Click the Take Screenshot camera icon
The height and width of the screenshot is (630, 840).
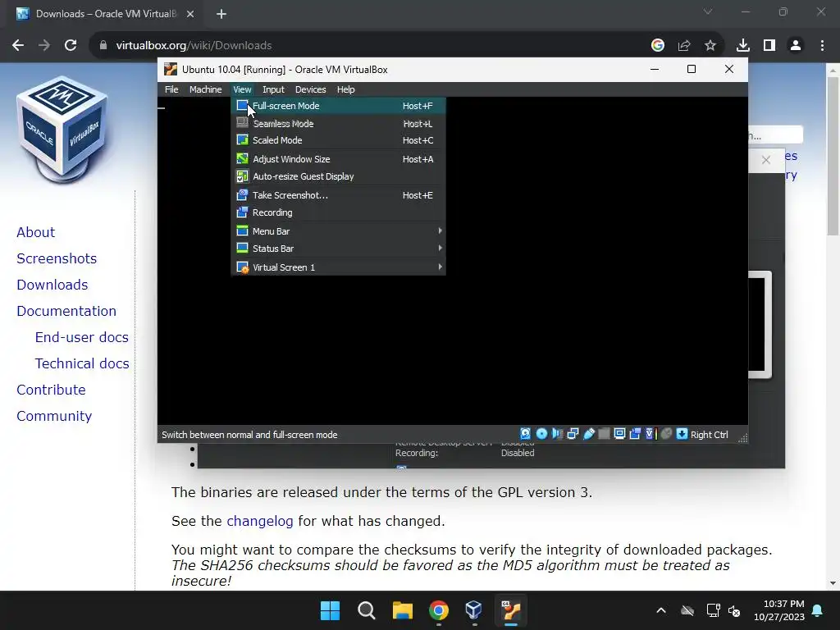242,195
